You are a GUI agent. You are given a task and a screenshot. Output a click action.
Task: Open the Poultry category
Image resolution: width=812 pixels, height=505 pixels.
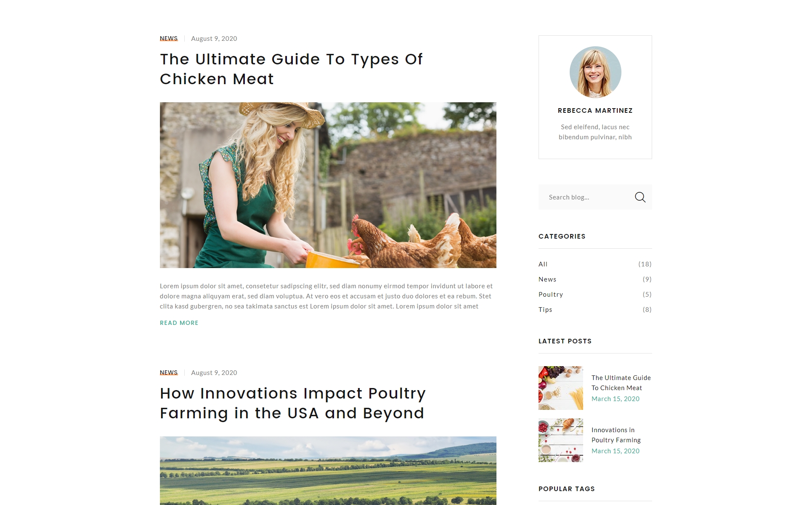[x=595, y=295]
